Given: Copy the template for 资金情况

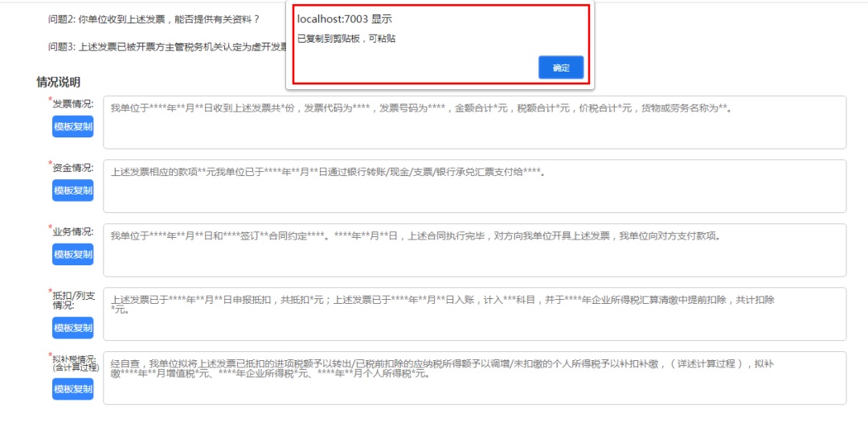Looking at the screenshot, I should point(73,191).
